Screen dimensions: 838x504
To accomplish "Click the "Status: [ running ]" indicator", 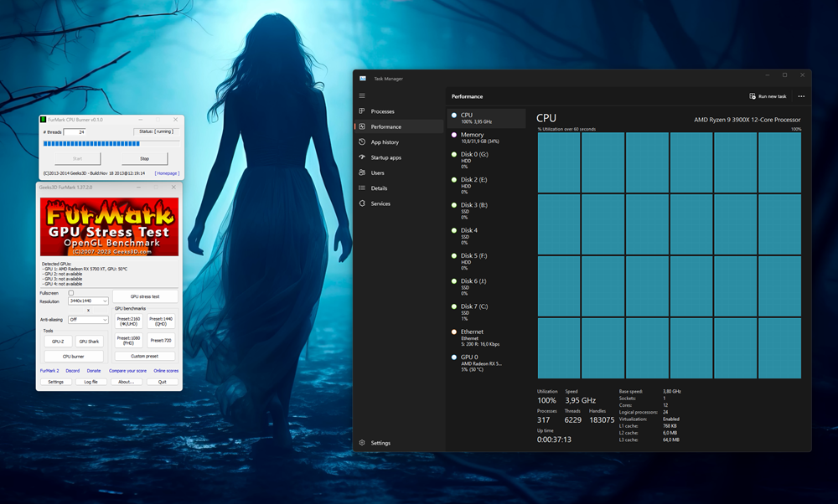I will pos(156,131).
